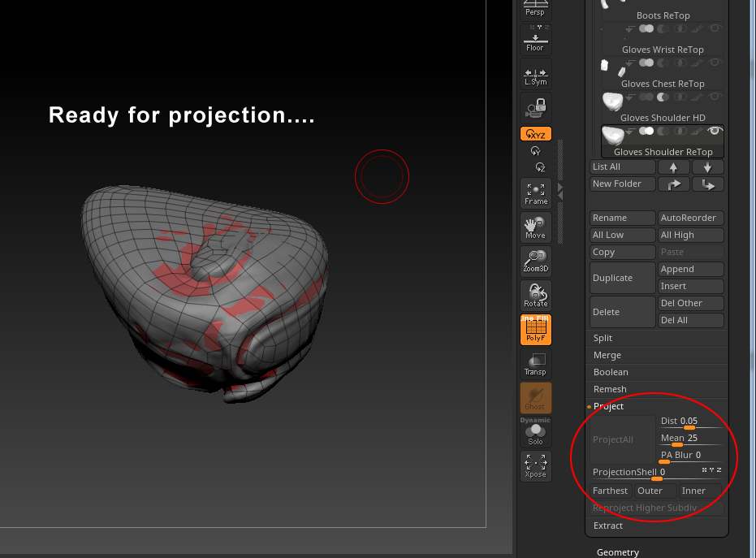Toggle Ghost transparency button

click(x=536, y=398)
